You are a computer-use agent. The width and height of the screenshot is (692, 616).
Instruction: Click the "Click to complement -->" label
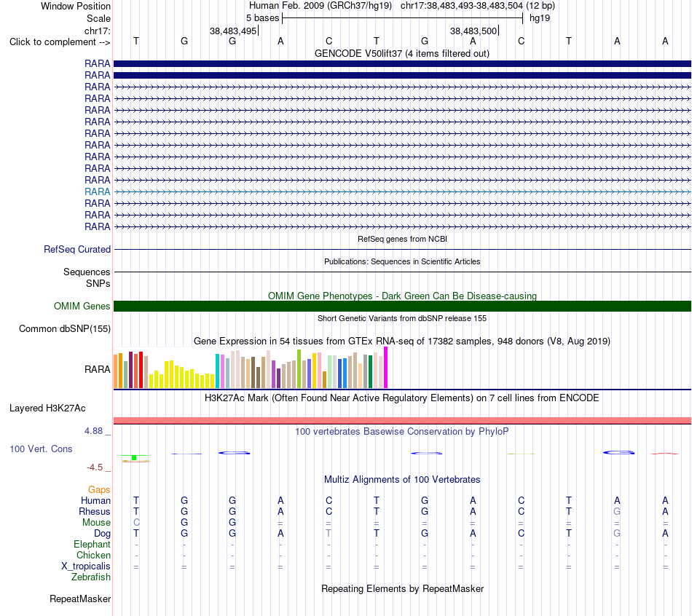pos(60,42)
